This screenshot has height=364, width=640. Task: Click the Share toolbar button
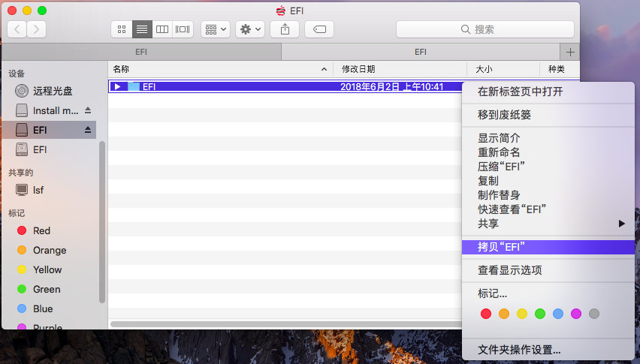(x=285, y=29)
